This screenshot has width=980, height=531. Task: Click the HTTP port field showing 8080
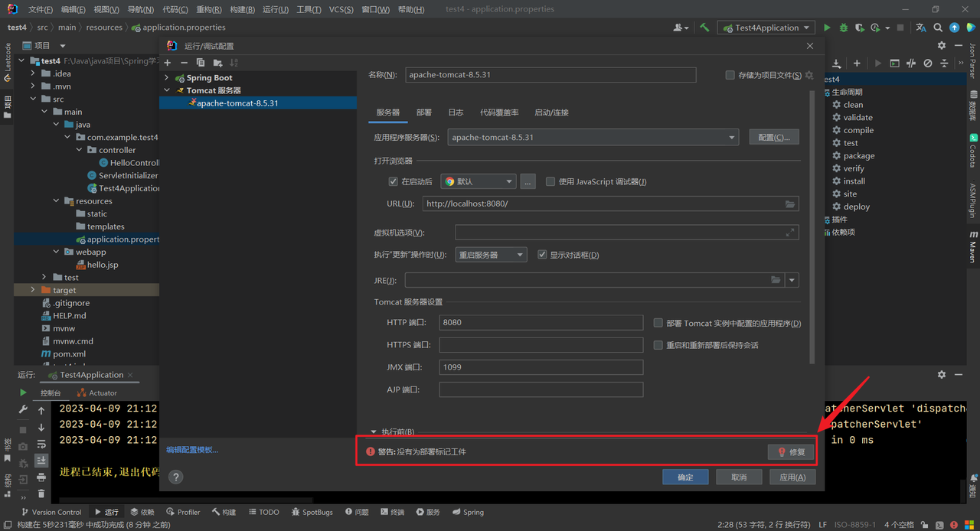[541, 323]
